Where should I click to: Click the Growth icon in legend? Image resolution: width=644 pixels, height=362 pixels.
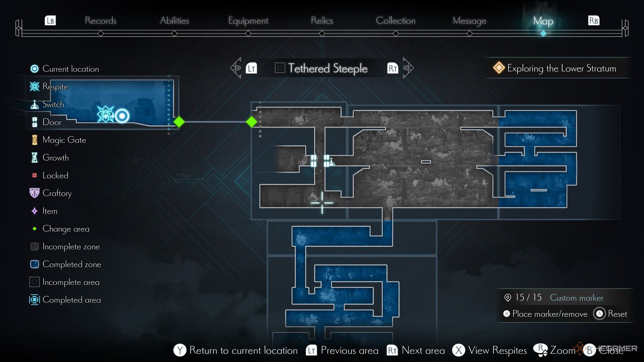pos(35,158)
